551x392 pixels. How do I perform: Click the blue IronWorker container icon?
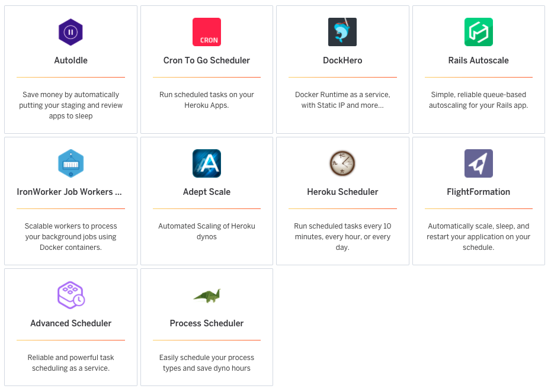(x=71, y=163)
